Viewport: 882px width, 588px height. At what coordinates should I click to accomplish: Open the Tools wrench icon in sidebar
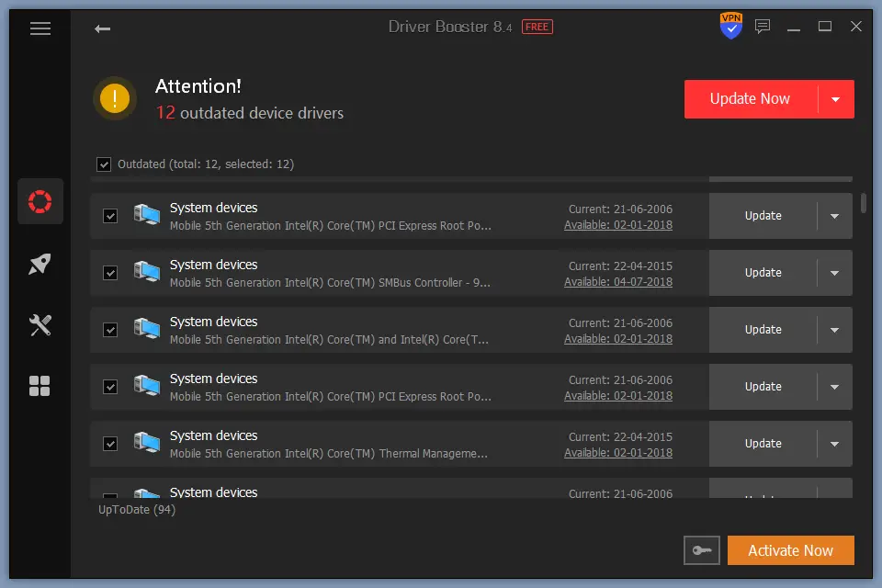[x=40, y=324]
